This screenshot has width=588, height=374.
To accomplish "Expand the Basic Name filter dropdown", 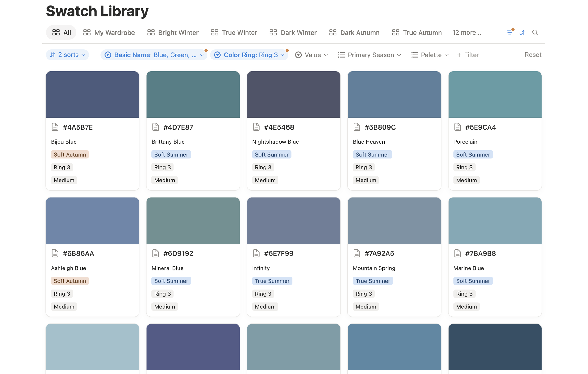I will tap(154, 55).
